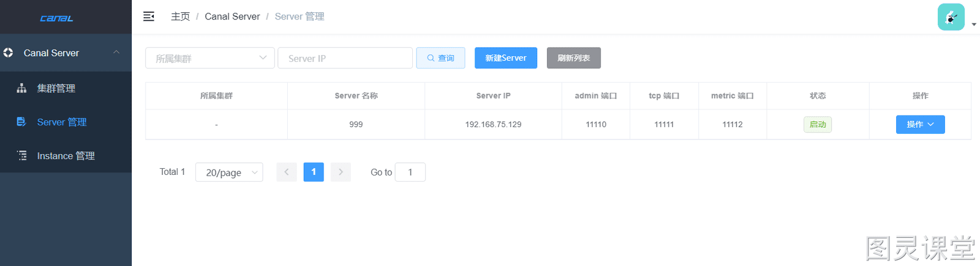
Task: Click the 所属集群 column header
Action: (216, 96)
